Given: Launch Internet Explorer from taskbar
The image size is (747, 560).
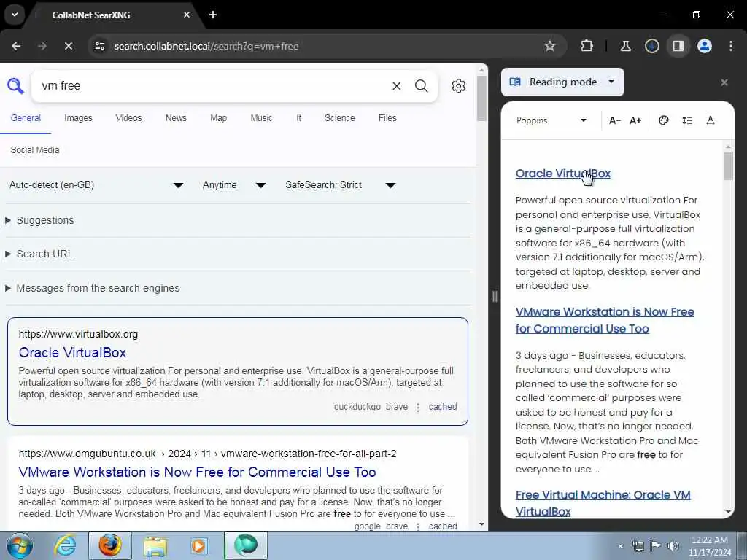Looking at the screenshot, I should pyautogui.click(x=65, y=545).
